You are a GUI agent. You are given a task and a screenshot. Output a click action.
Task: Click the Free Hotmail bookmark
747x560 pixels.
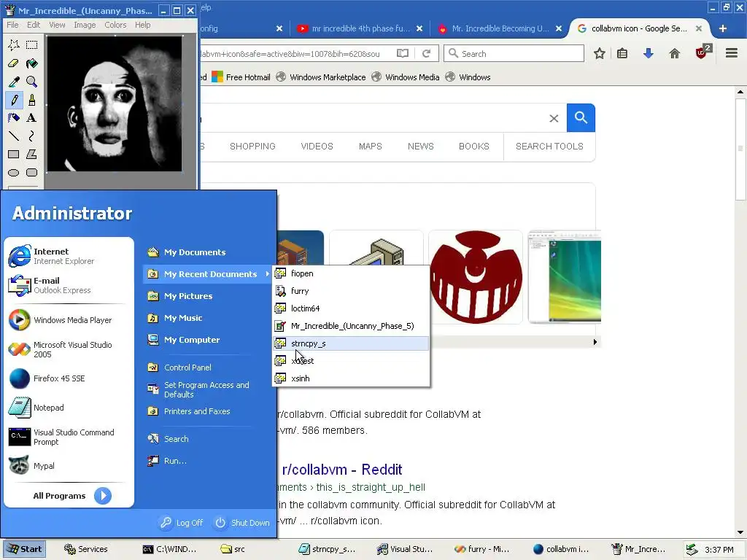point(241,77)
